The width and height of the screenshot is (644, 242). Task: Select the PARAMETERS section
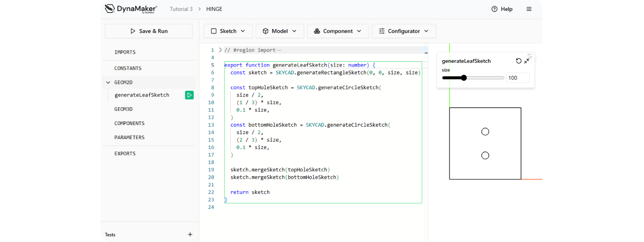(x=129, y=138)
